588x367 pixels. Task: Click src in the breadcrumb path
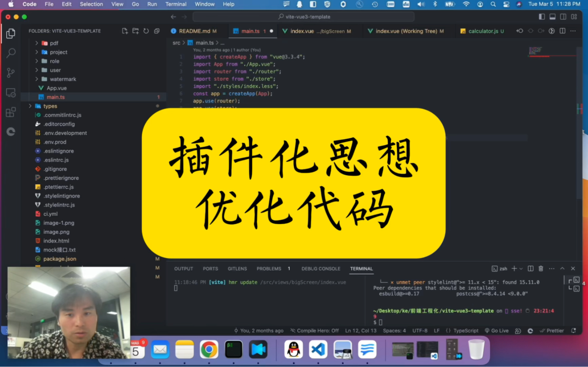coord(177,43)
